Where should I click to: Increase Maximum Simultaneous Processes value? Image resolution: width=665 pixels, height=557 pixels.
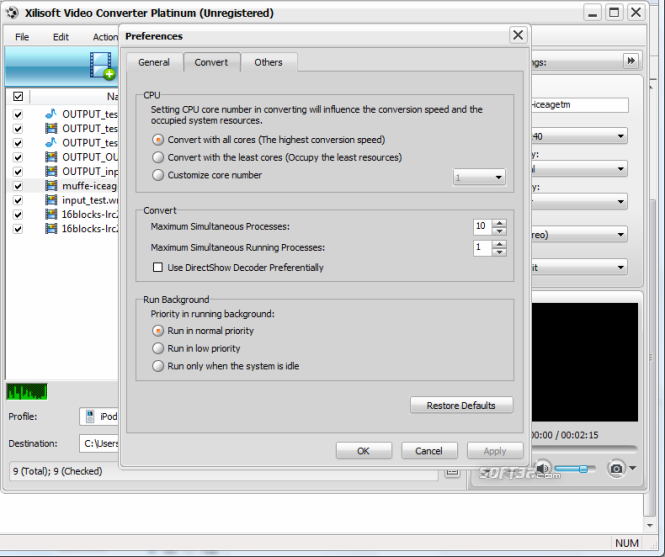click(500, 223)
